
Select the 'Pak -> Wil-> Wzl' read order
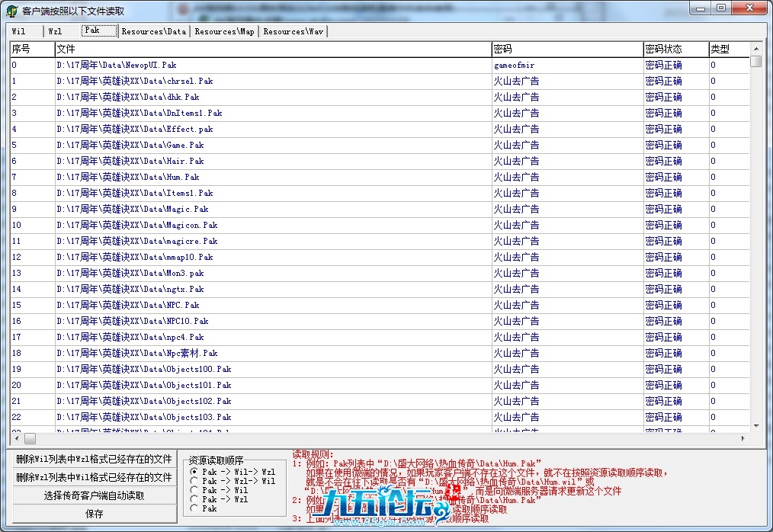click(194, 473)
